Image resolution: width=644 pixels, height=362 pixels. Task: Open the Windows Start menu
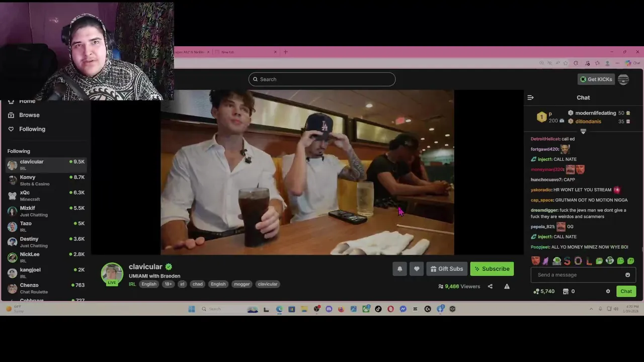tap(192, 309)
